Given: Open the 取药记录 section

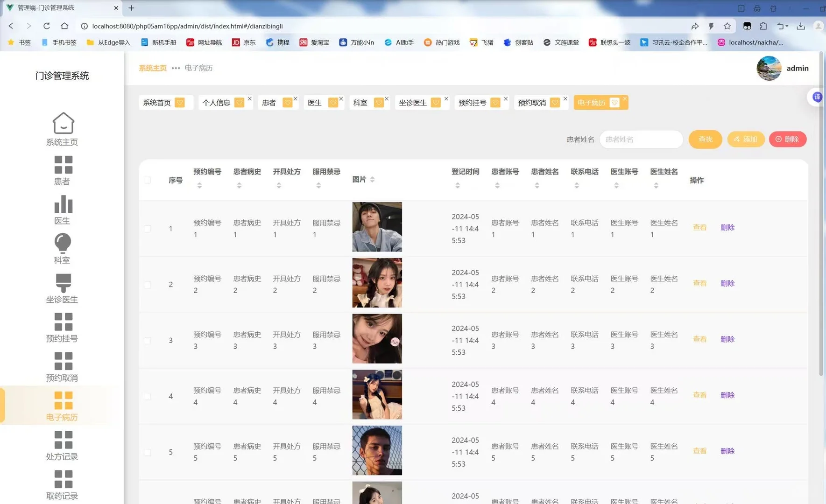Looking at the screenshot, I should coord(62,484).
